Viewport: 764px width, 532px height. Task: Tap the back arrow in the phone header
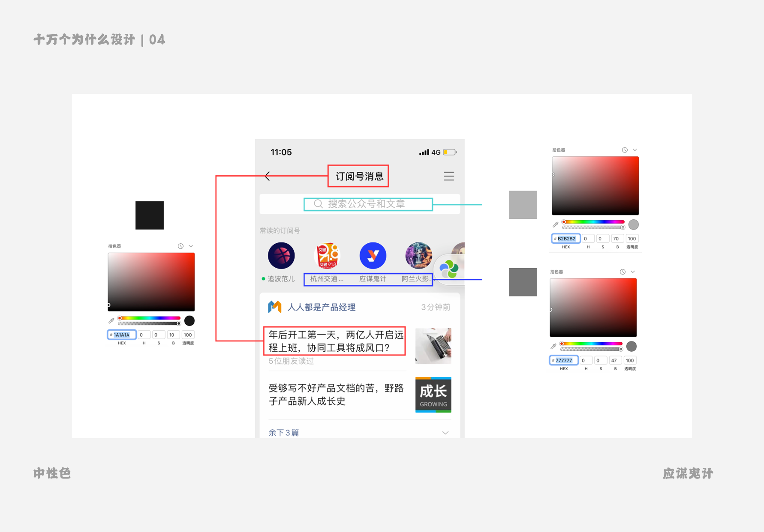point(268,176)
